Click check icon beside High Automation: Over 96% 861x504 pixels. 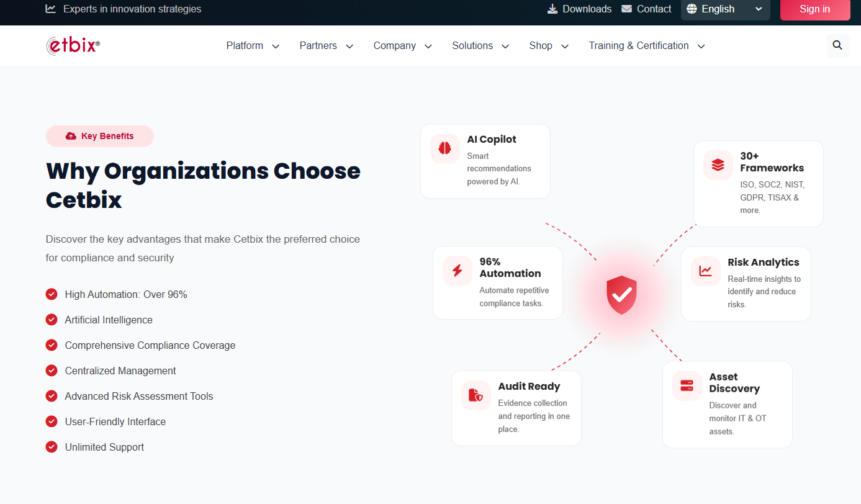[52, 294]
